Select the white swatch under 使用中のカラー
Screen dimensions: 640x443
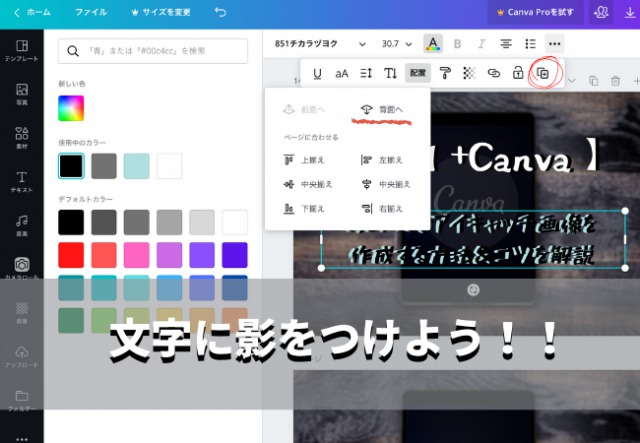[x=169, y=166]
